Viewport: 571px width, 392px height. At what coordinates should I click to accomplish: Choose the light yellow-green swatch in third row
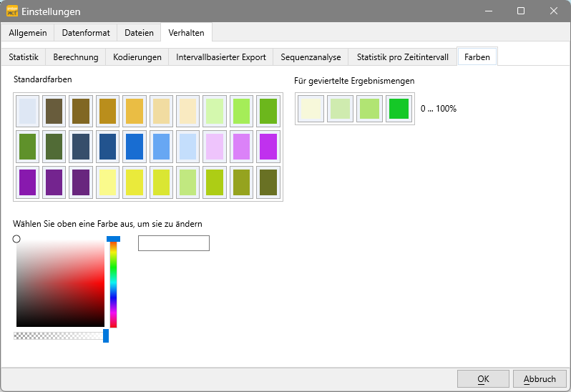pyautogui.click(x=187, y=182)
